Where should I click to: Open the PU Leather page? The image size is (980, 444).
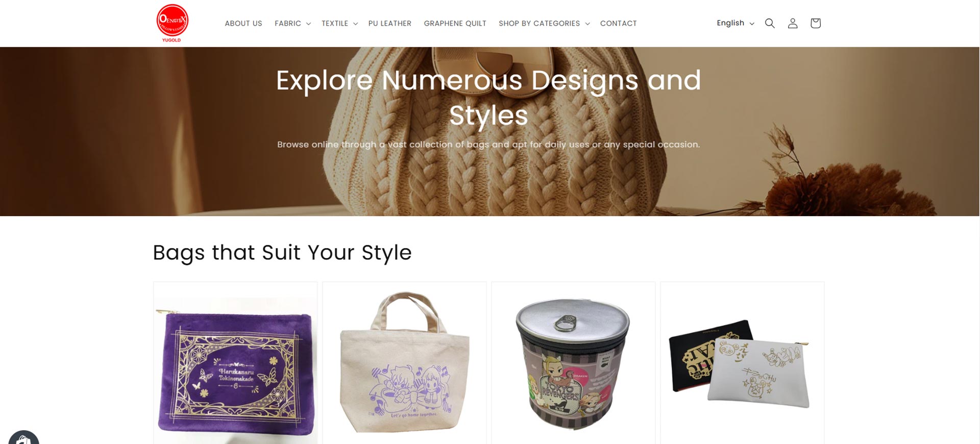click(x=390, y=24)
